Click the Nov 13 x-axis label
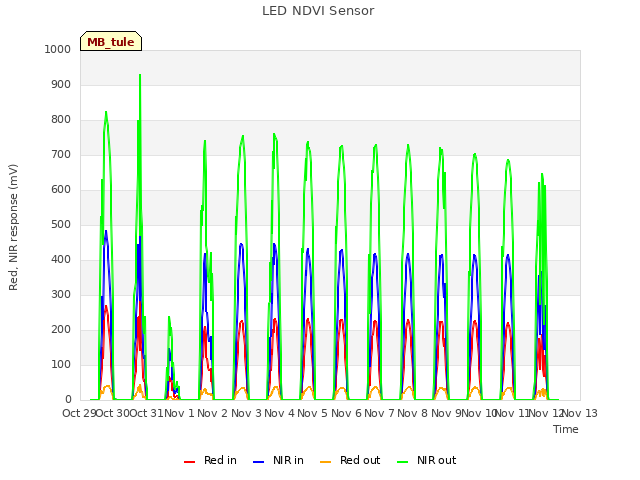 [580, 413]
